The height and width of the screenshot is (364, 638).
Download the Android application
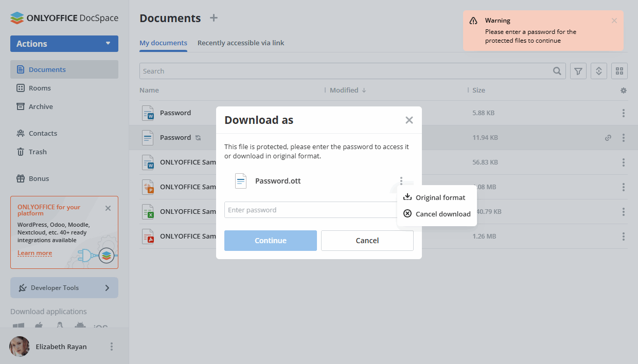click(80, 326)
